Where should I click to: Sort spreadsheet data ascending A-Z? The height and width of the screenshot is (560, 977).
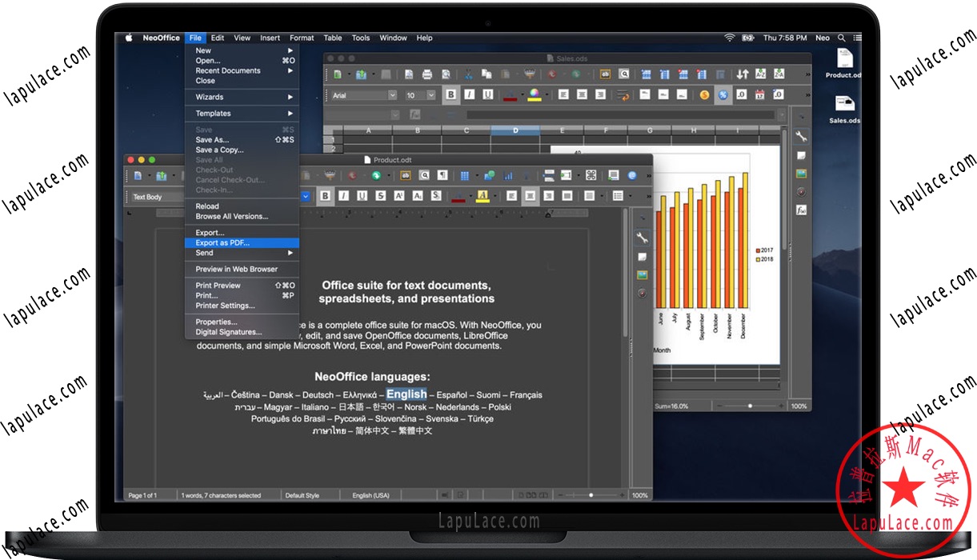click(x=762, y=74)
